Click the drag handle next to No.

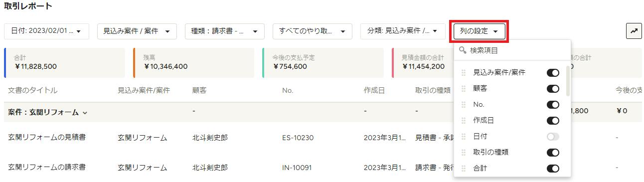[464, 105]
